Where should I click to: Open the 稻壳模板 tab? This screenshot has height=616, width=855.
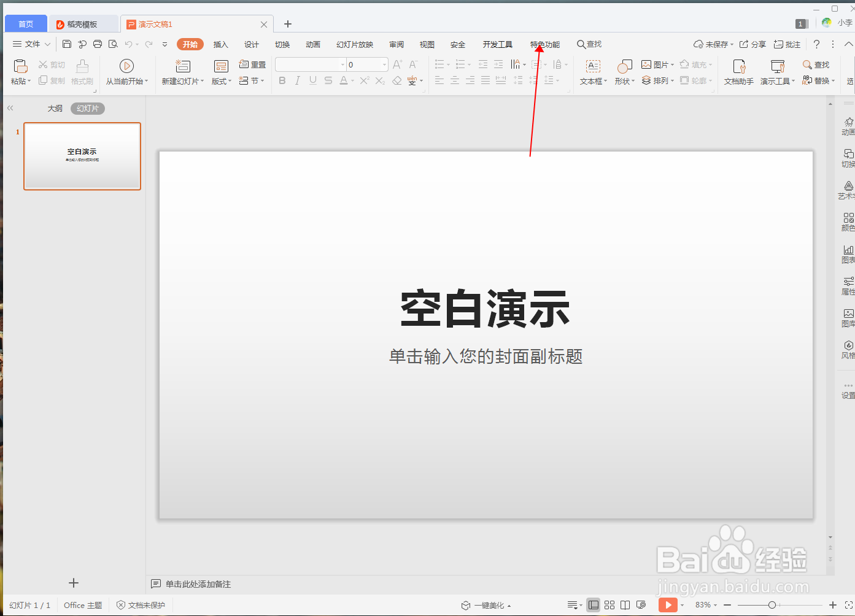83,24
